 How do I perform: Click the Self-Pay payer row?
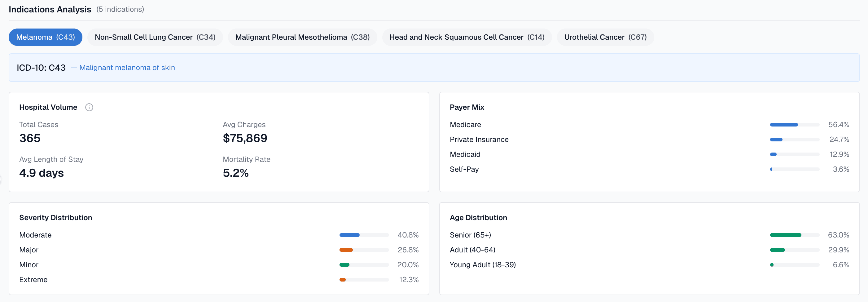tap(464, 169)
